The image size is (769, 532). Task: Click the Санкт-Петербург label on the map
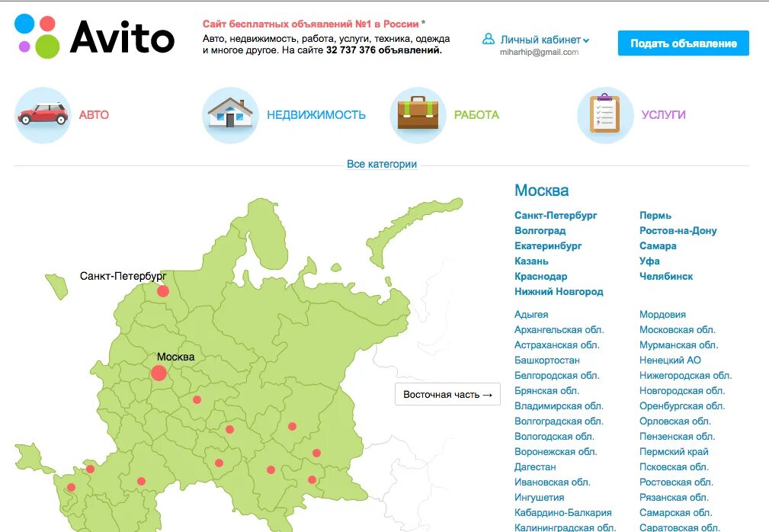tap(123, 276)
